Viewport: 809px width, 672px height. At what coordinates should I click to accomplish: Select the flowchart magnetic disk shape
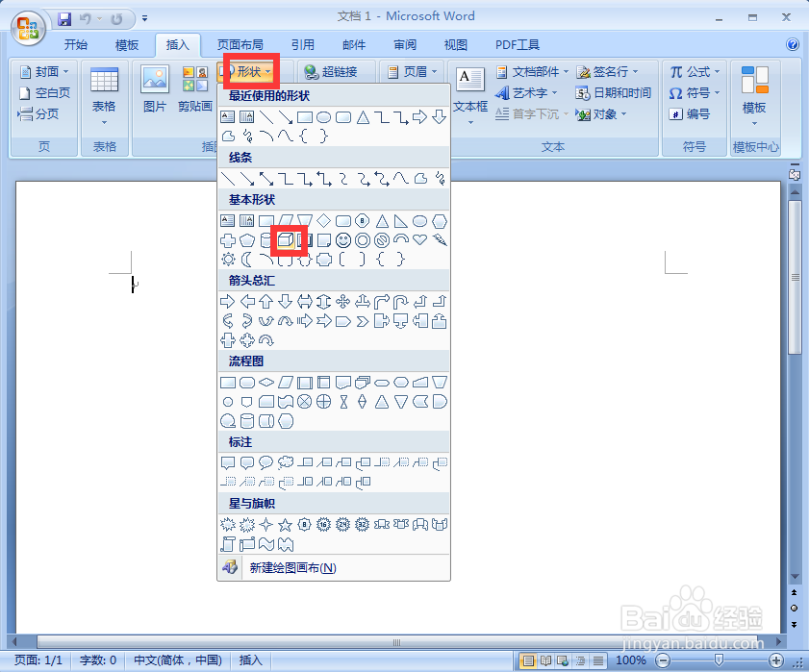pyautogui.click(x=247, y=421)
